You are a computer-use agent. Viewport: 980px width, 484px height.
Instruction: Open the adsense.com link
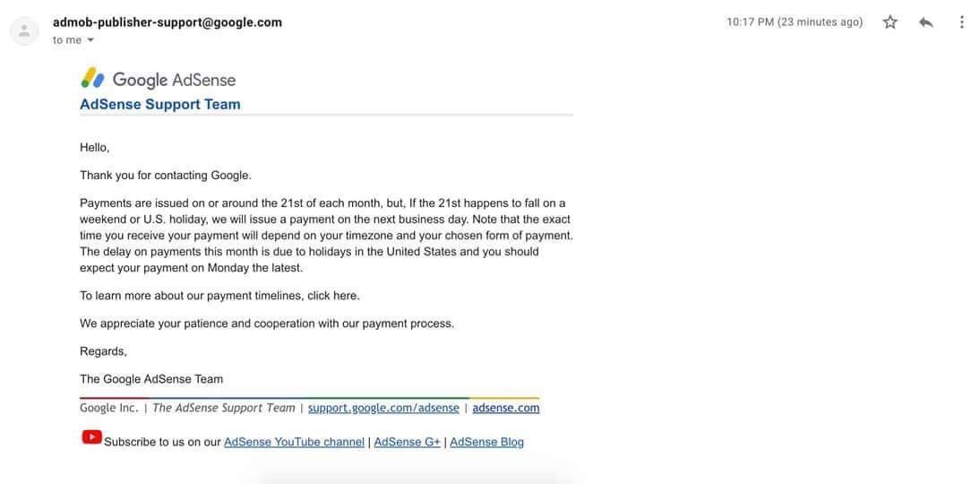(505, 409)
